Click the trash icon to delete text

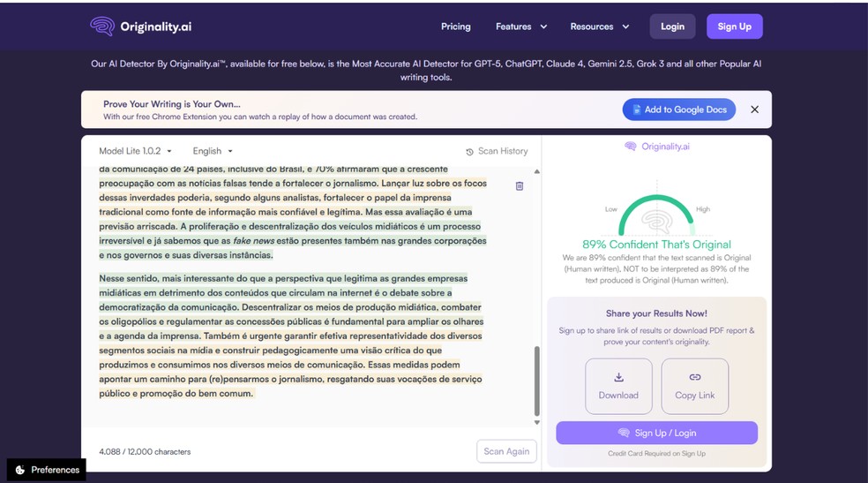(x=520, y=186)
